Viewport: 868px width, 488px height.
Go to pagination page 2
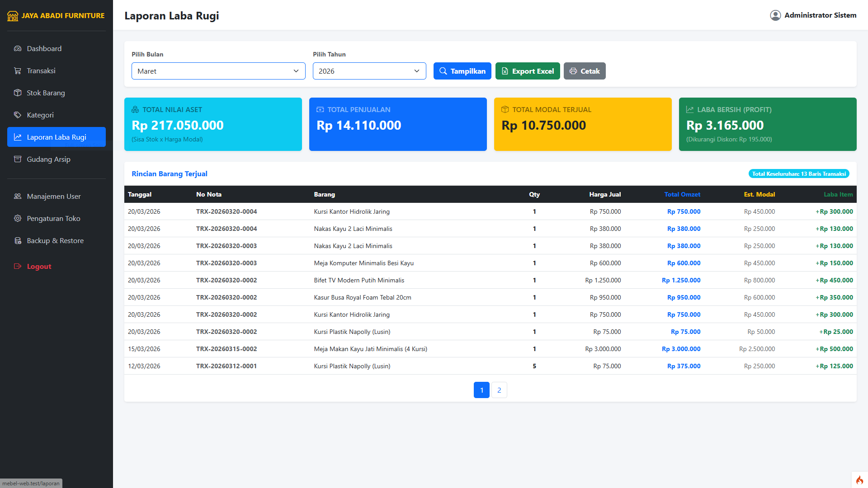pos(499,390)
